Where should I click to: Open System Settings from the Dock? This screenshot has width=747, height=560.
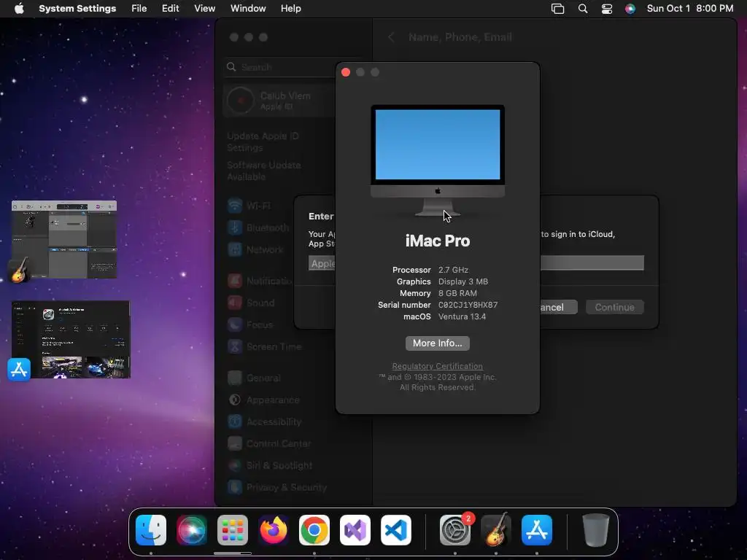pos(455,530)
